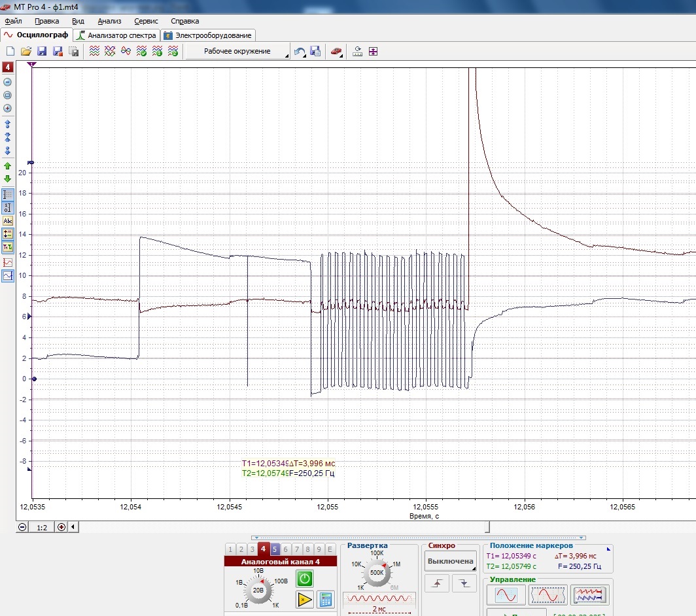696x616 pixels.
Task: Click the 20В voltage range knob
Action: [x=258, y=590]
